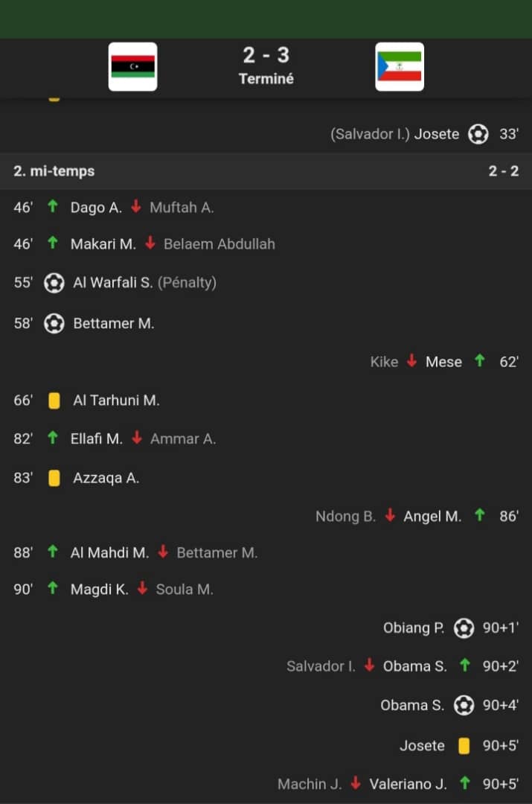
Task: Open the Equatorial Guinea team flag logo
Action: tap(400, 67)
